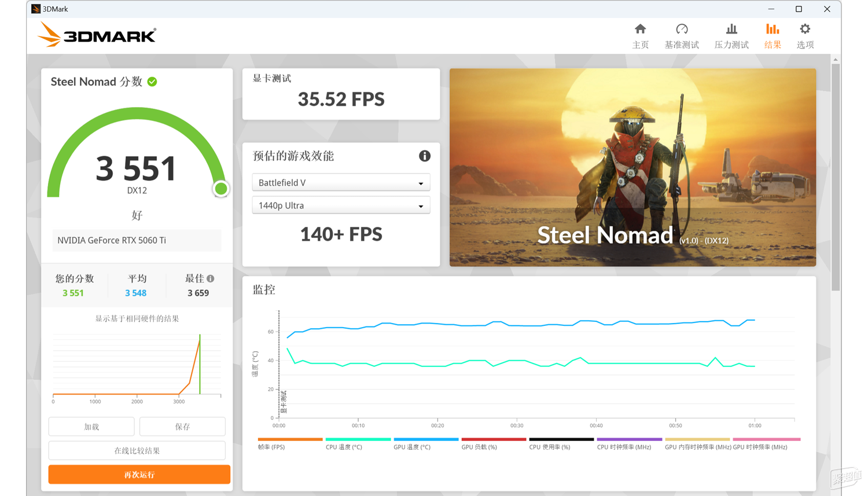
Task: Toggle the CPU 时钟频率 (MHz) purple legend line
Action: point(629,439)
